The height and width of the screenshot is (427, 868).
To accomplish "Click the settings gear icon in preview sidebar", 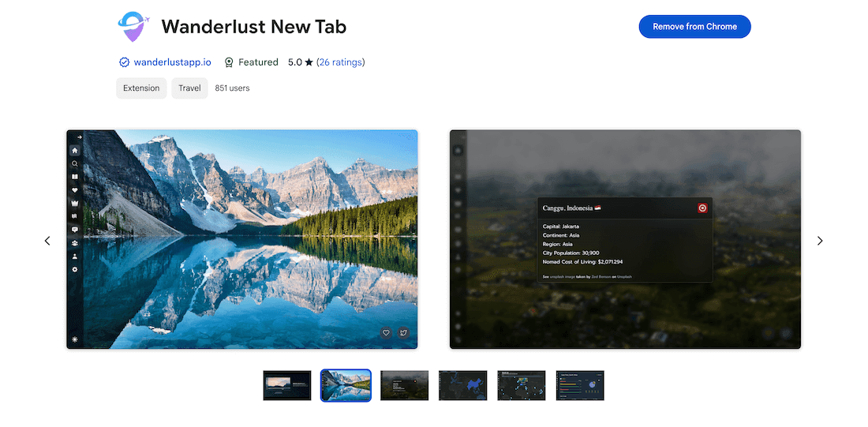I will 75,270.
